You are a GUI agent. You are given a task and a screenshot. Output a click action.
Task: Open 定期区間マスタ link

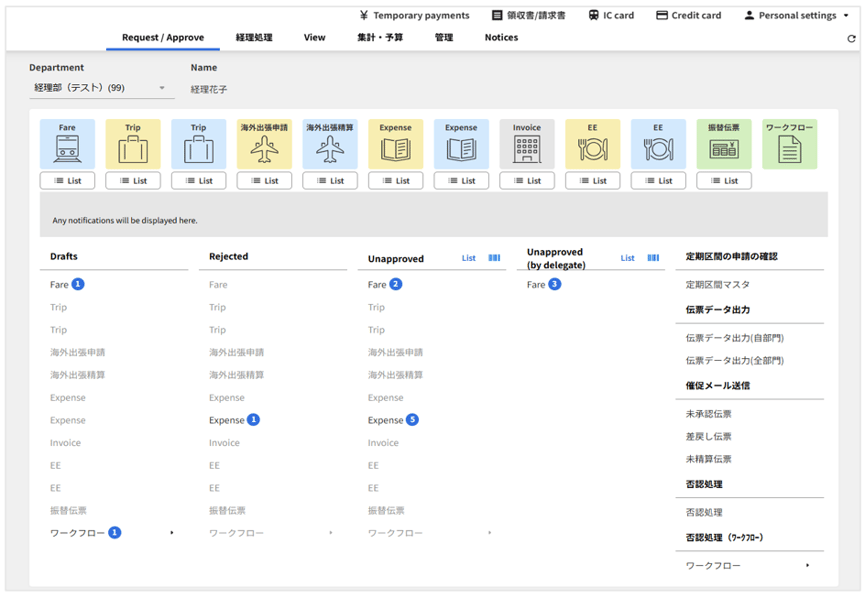coord(717,285)
